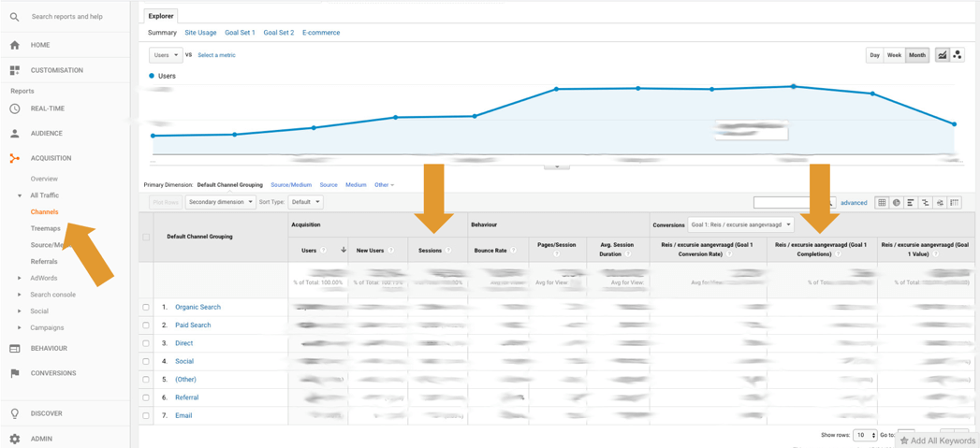The height and width of the screenshot is (448, 980).
Task: Switch to line chart view icon
Action: point(942,55)
